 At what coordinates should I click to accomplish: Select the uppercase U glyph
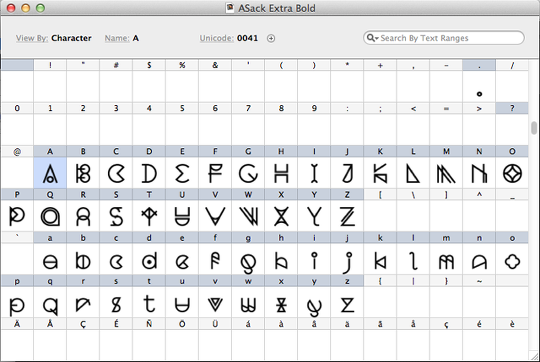[x=182, y=216]
